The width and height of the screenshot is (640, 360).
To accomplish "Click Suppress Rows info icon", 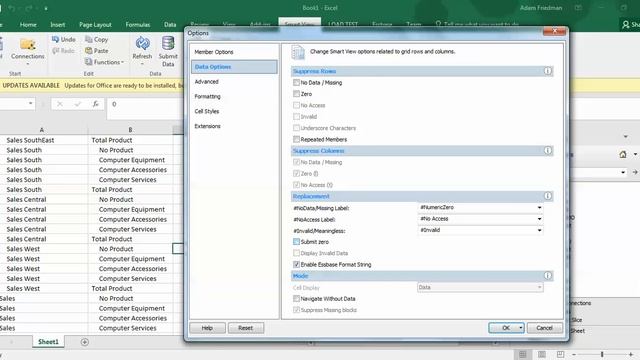I will click(x=548, y=71).
